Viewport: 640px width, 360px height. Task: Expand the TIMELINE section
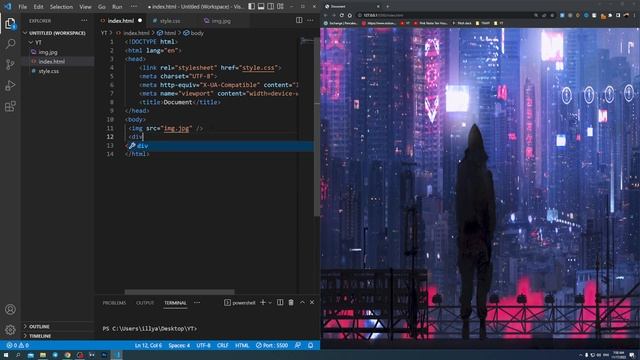40,336
